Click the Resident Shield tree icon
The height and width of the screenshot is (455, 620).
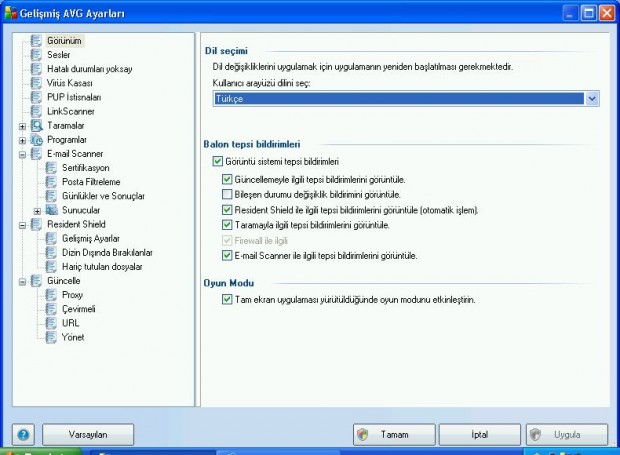tap(37, 225)
